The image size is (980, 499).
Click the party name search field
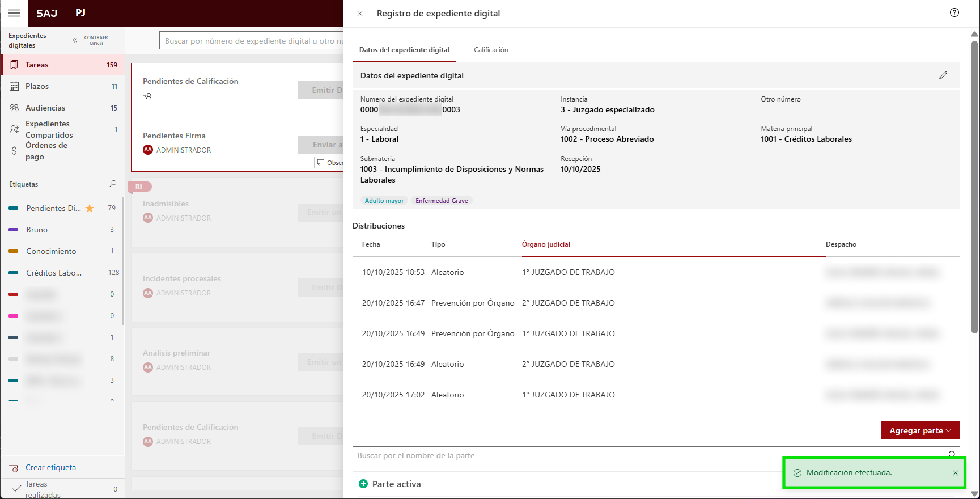tap(567, 455)
